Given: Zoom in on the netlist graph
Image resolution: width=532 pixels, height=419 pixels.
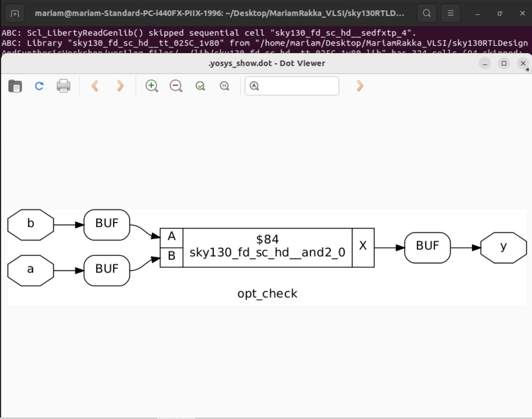Looking at the screenshot, I should pos(151,86).
